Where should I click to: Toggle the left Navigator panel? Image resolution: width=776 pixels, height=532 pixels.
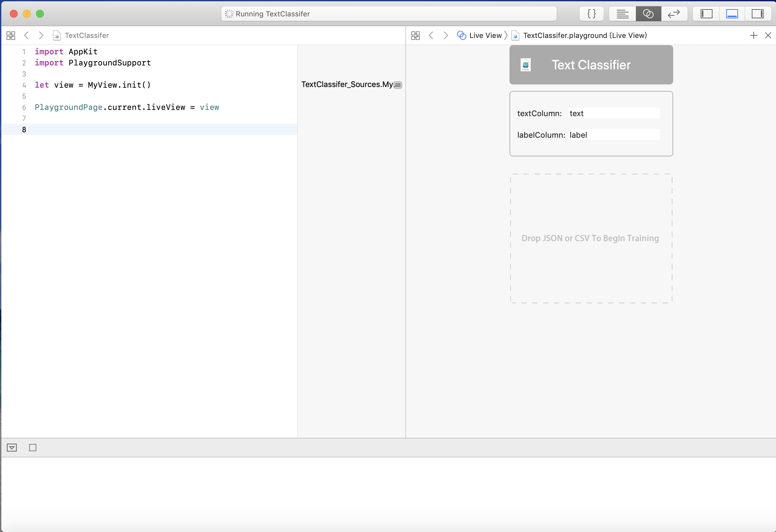[x=706, y=14]
